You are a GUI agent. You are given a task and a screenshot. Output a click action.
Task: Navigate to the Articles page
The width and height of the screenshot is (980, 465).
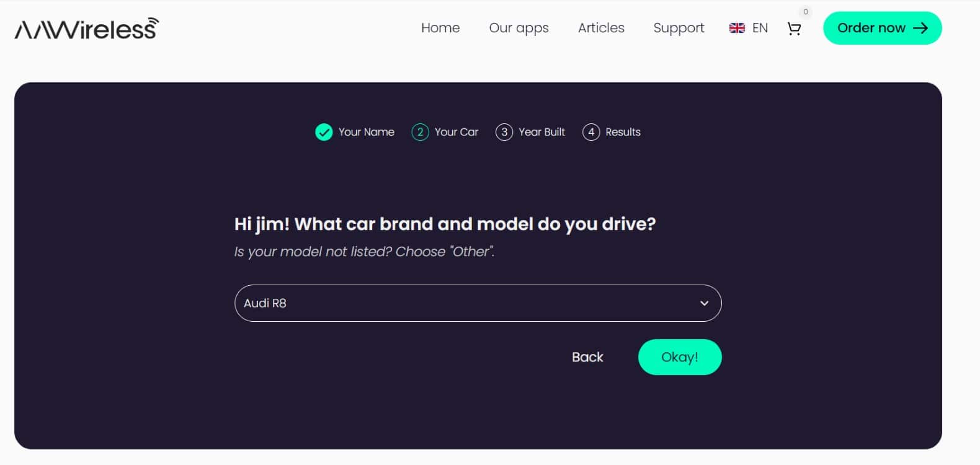pos(600,28)
